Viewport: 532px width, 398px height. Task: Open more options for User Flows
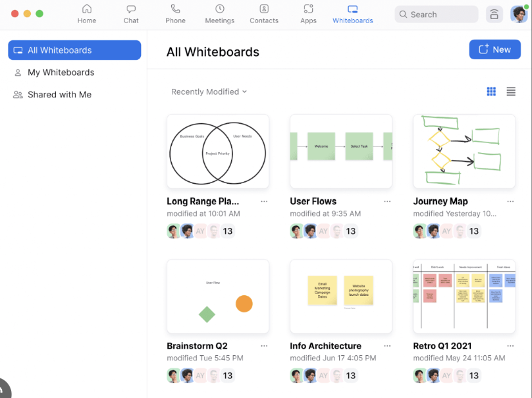point(387,202)
